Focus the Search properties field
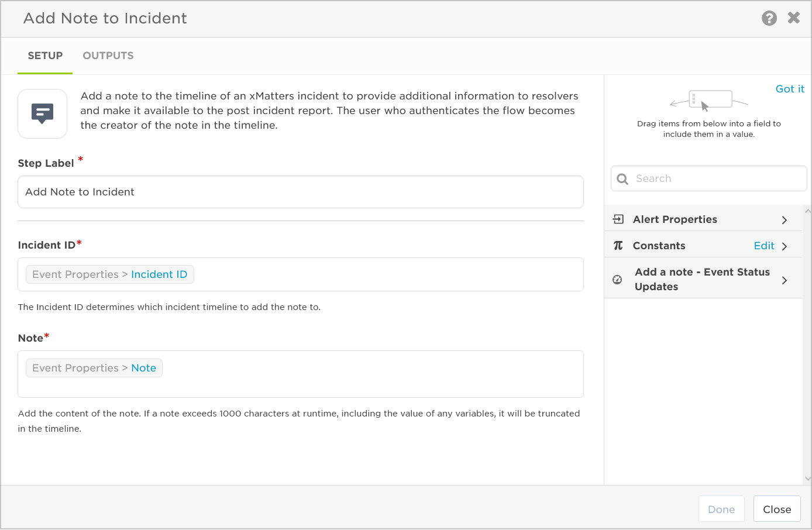This screenshot has width=812, height=530. point(709,178)
